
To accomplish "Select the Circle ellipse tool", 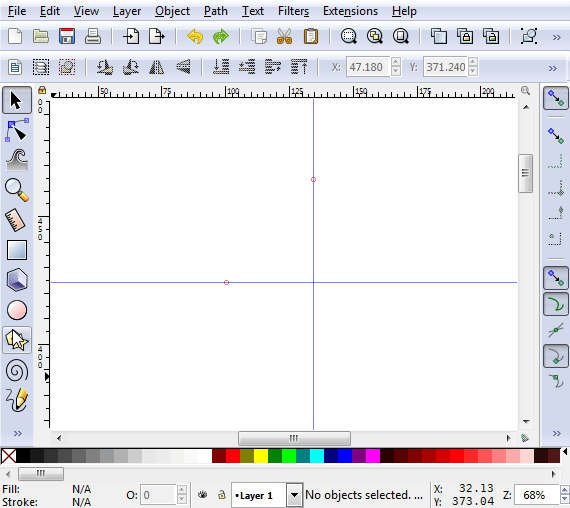I will pyautogui.click(x=17, y=310).
